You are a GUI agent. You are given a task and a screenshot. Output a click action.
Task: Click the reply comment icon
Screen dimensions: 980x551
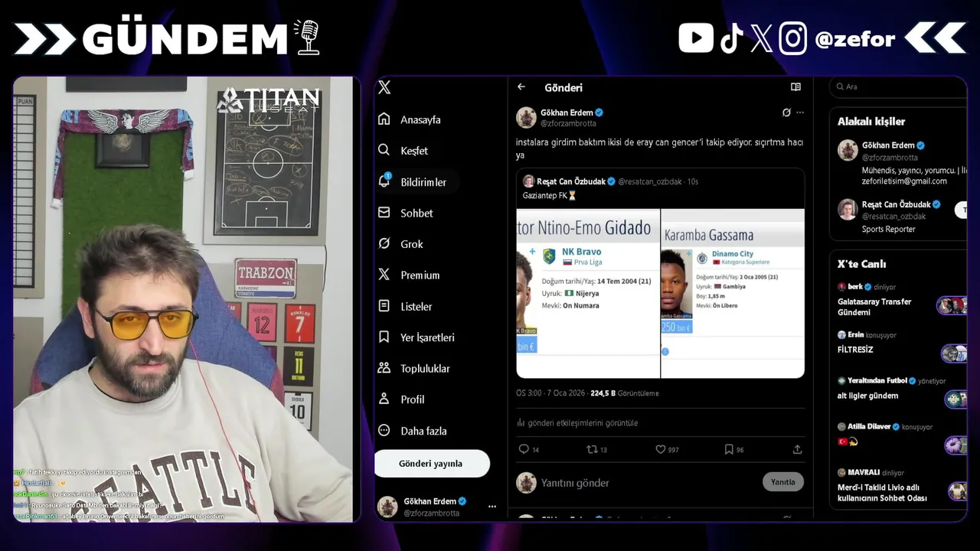[524, 449]
